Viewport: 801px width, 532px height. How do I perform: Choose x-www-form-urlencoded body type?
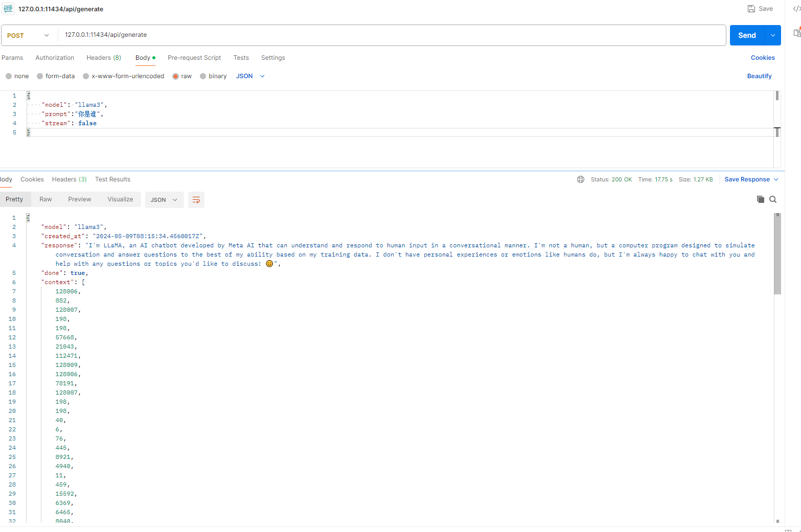pyautogui.click(x=86, y=76)
